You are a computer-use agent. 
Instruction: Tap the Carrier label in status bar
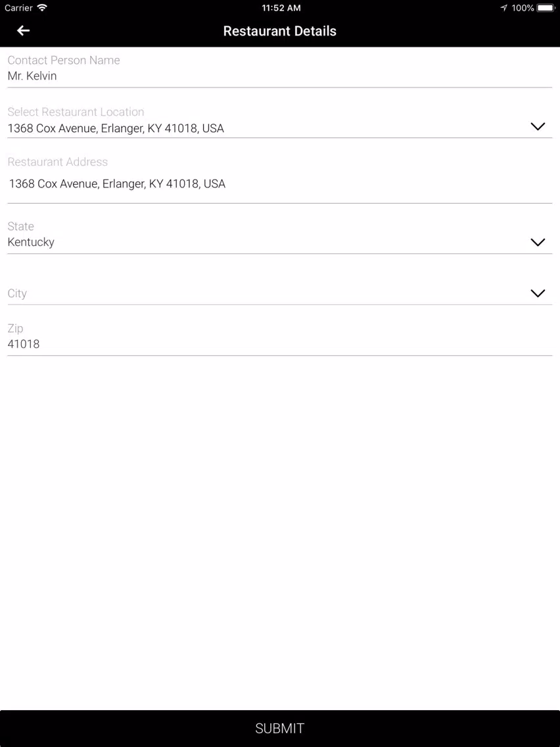tap(18, 8)
